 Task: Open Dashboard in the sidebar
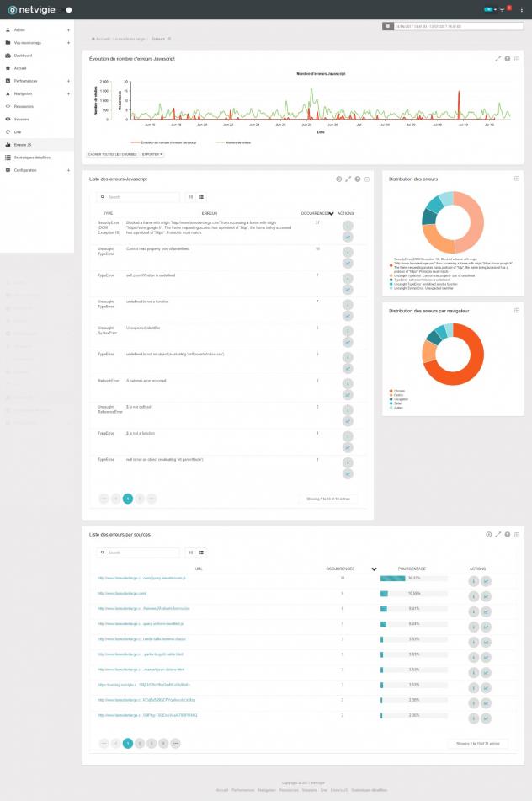[23, 55]
